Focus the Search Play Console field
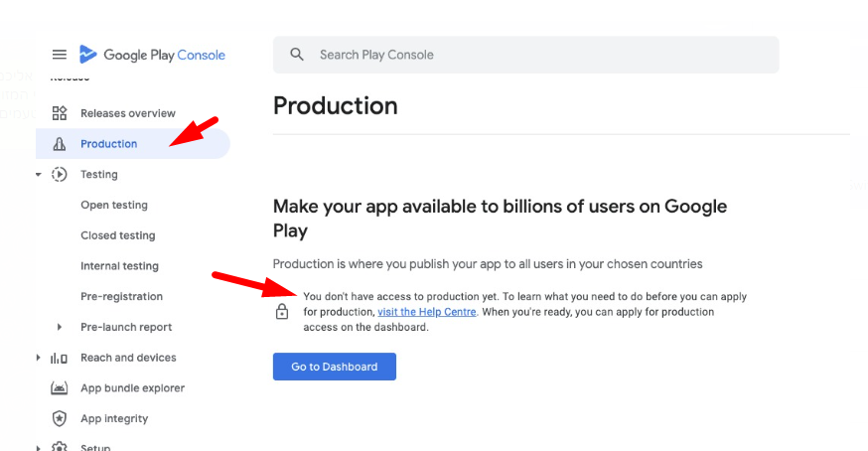Image resolution: width=868 pixels, height=451 pixels. [x=536, y=55]
